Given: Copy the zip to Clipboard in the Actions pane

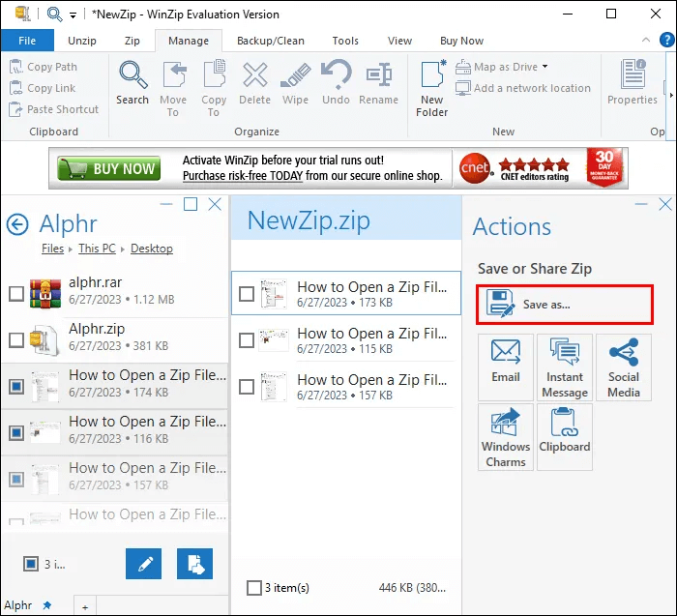Looking at the screenshot, I should [x=565, y=437].
